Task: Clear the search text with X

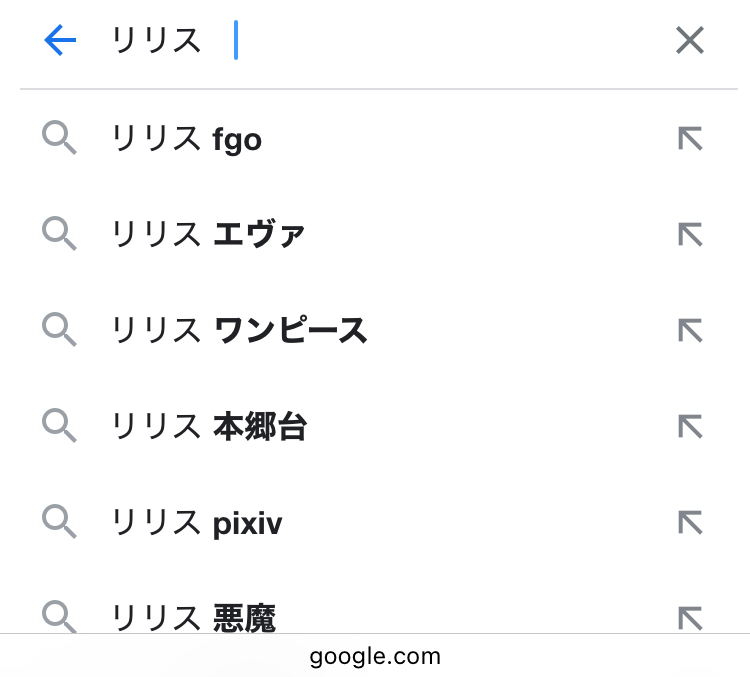Action: coord(690,41)
